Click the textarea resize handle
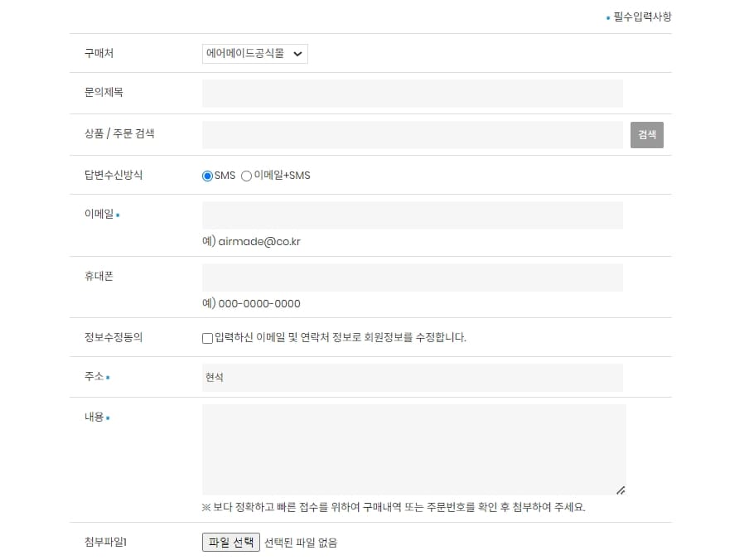The width and height of the screenshot is (749, 560). coord(621,490)
